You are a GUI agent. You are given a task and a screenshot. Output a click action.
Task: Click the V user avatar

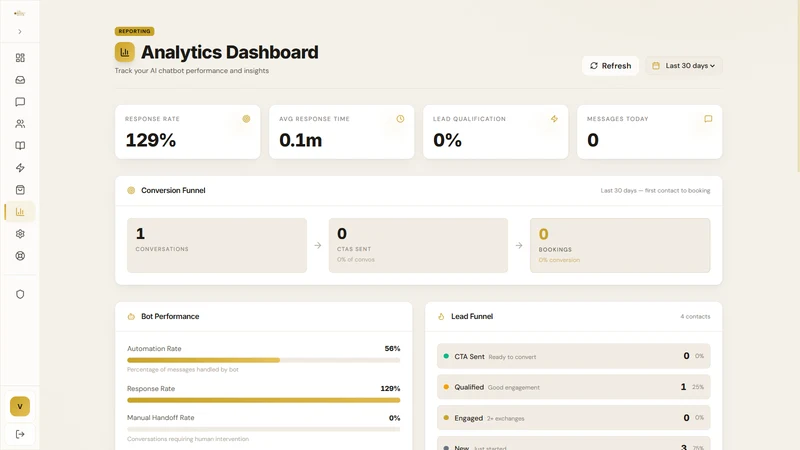point(20,407)
